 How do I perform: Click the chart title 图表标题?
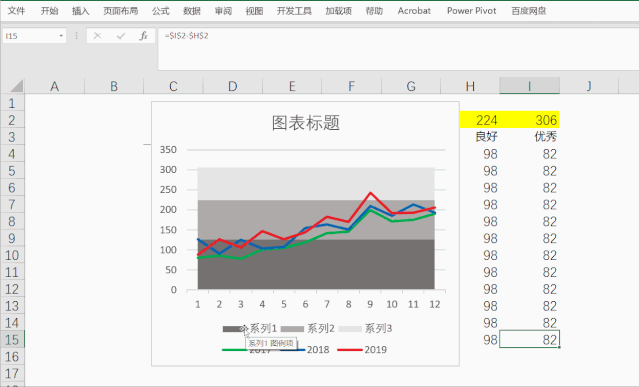[x=306, y=123]
